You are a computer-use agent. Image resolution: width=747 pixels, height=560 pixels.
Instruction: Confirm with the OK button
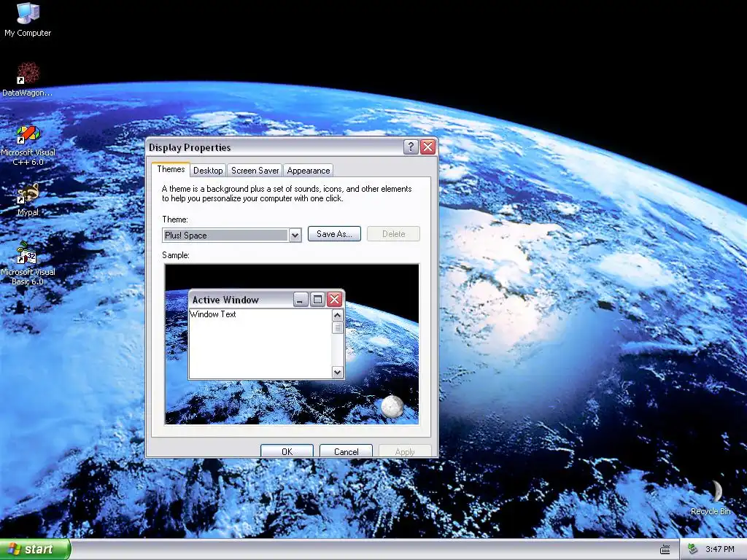(x=287, y=451)
